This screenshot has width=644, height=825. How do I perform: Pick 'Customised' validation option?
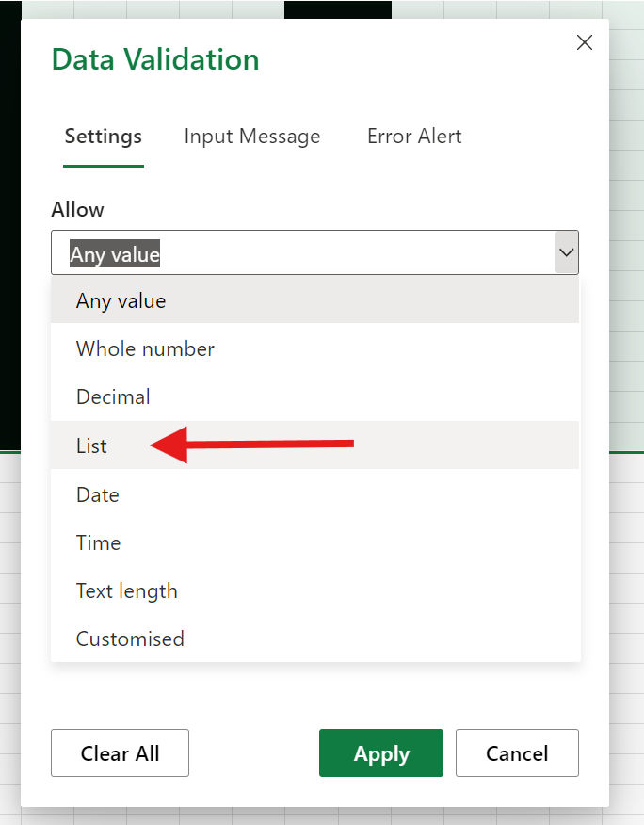(315, 639)
